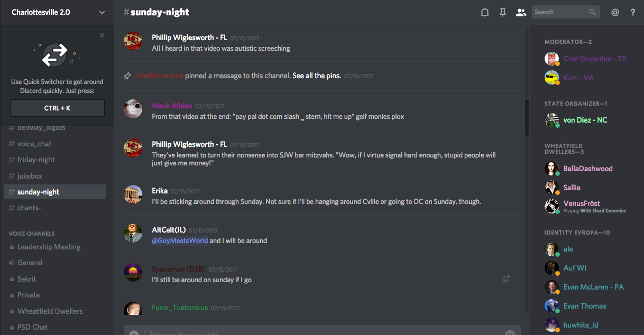Join the General voice channel
The image size is (644, 335).
[30, 263]
